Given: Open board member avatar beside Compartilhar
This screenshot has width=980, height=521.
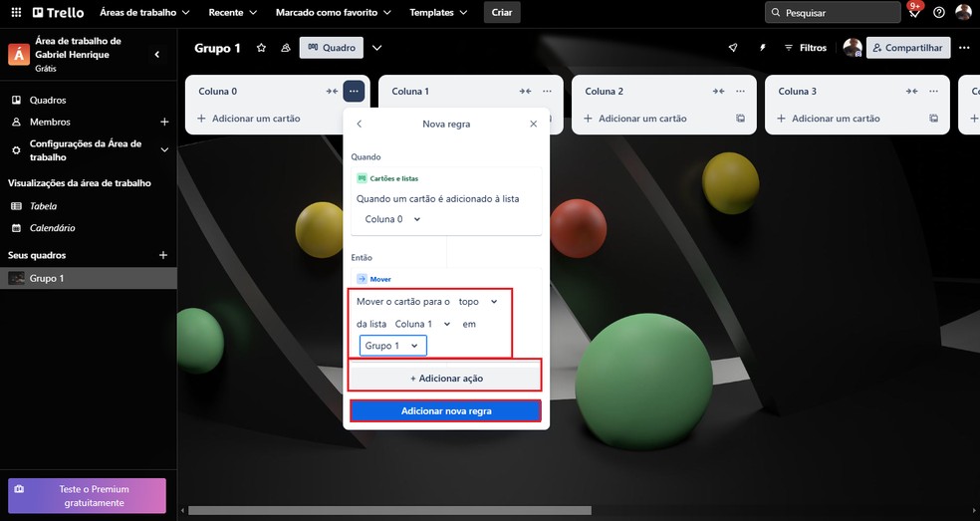Looking at the screenshot, I should pyautogui.click(x=853, y=48).
